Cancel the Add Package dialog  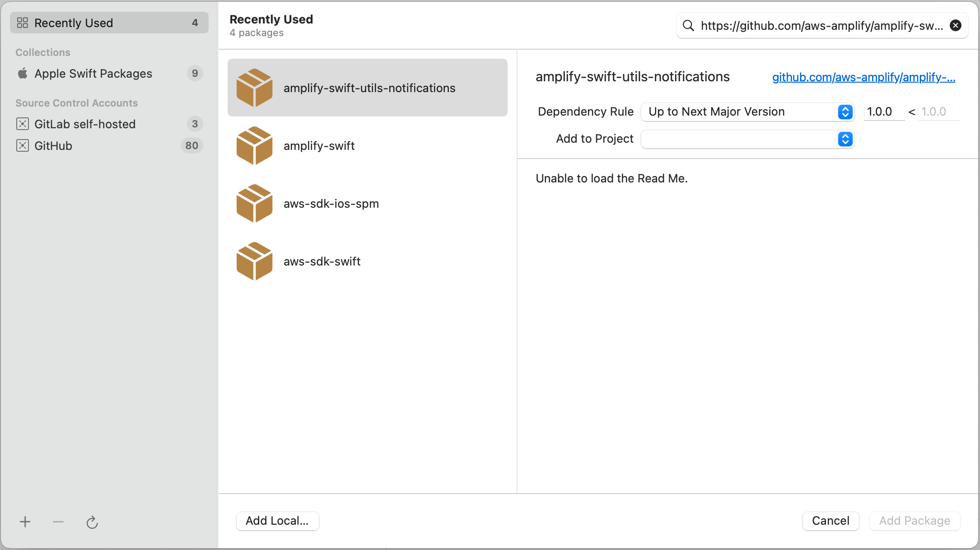click(x=831, y=521)
